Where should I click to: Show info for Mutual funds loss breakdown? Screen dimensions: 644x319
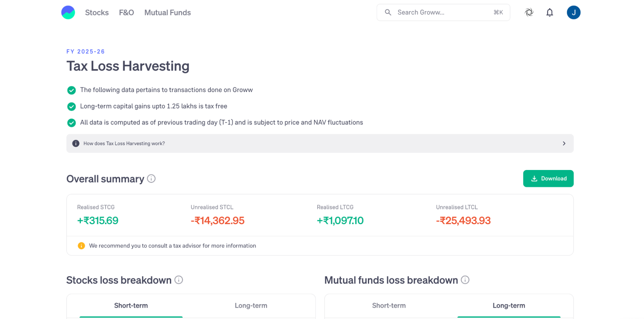(465, 280)
